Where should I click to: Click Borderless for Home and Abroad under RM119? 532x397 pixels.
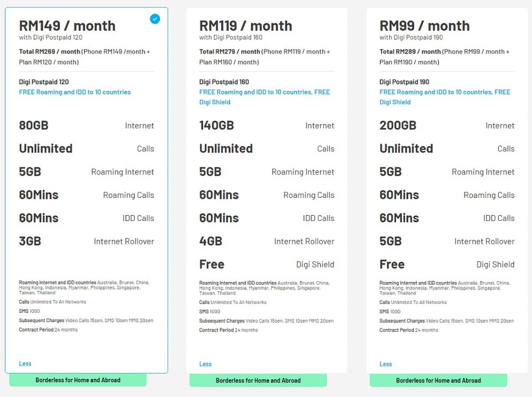(x=258, y=380)
